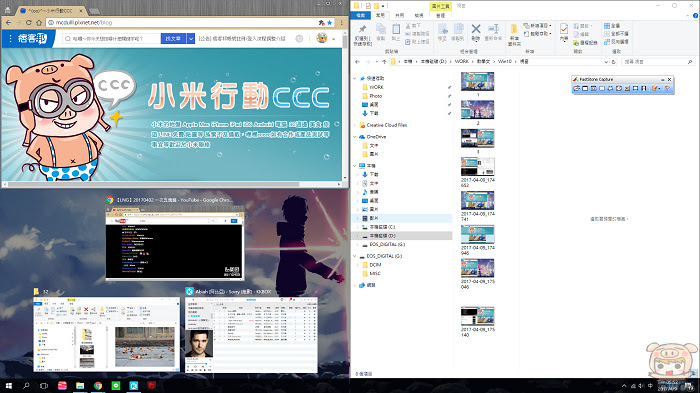Click Invert selection in Explorer ribbon
Image resolution: width=700 pixels, height=393 pixels.
(x=616, y=42)
